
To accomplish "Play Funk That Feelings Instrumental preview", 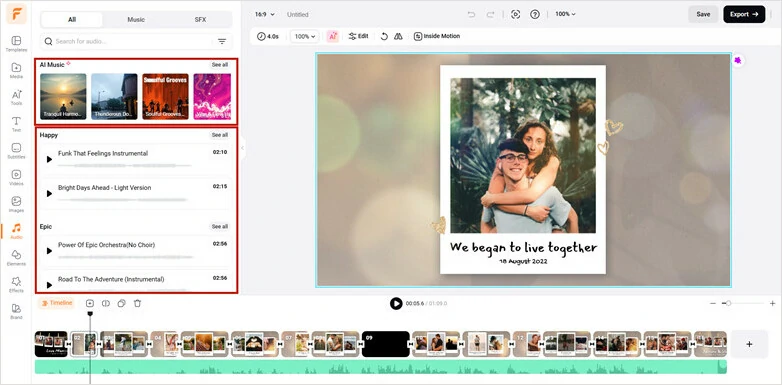I will 49,159.
